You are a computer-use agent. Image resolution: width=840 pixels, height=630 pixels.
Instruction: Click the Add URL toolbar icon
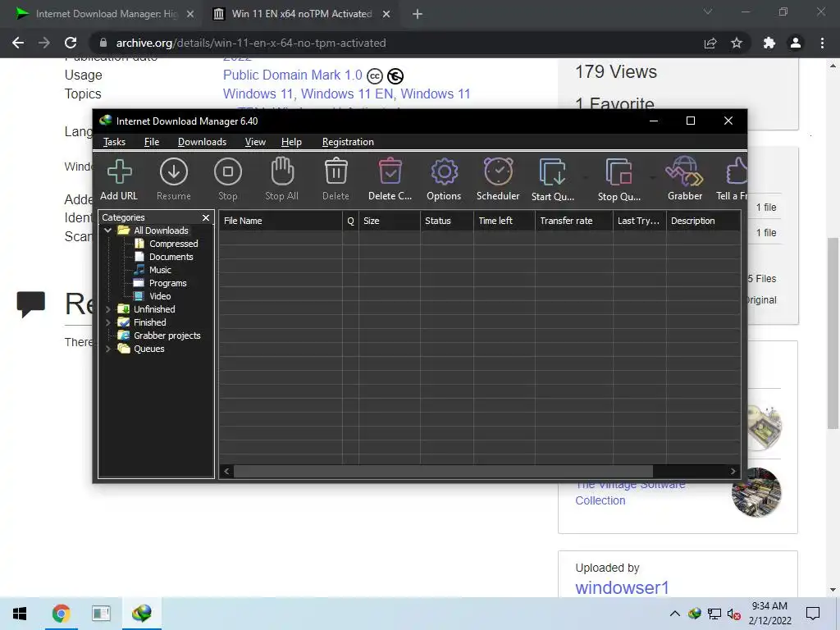tap(119, 172)
